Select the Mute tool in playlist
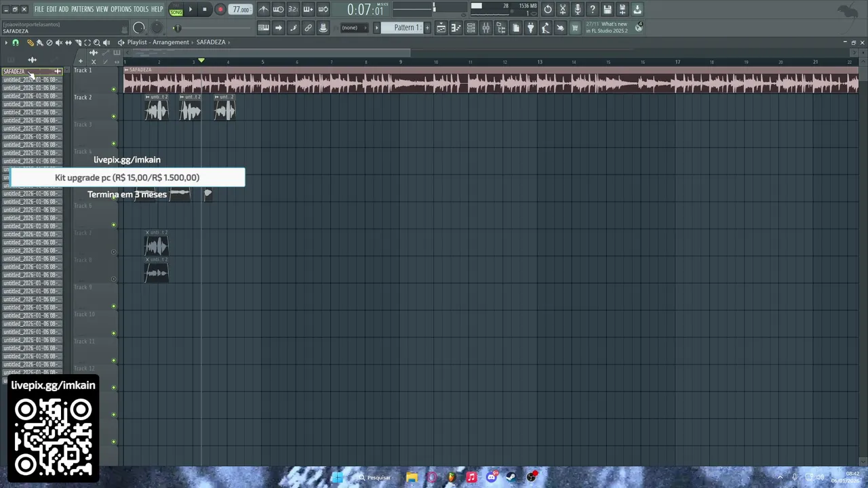Viewport: 868px width, 488px height. point(58,42)
